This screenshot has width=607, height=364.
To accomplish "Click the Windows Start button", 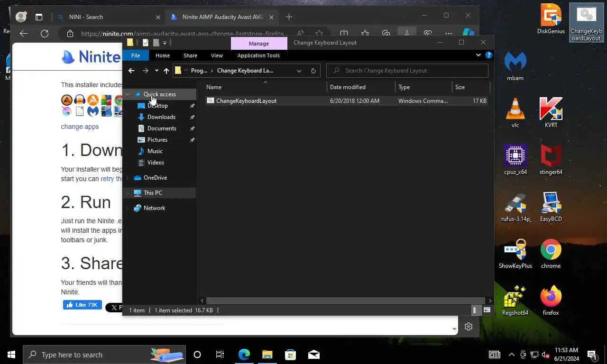I will (11, 355).
